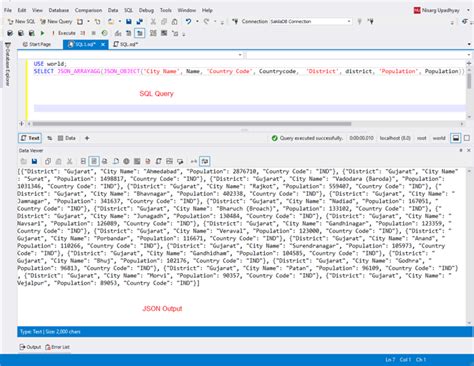Screen dimensions: 474x366
Task: Click the blue Save icon in main toolbar
Action: tap(129, 22)
